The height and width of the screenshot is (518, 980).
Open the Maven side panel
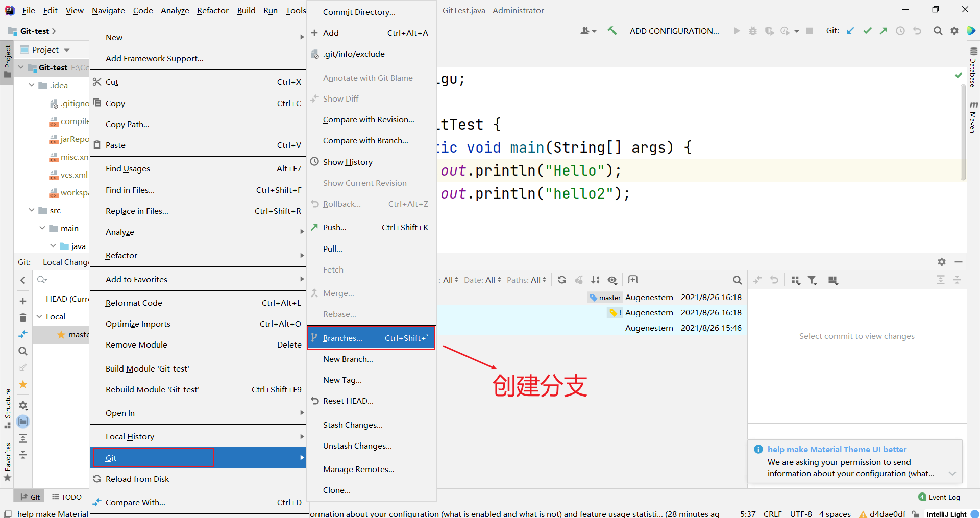(x=973, y=116)
